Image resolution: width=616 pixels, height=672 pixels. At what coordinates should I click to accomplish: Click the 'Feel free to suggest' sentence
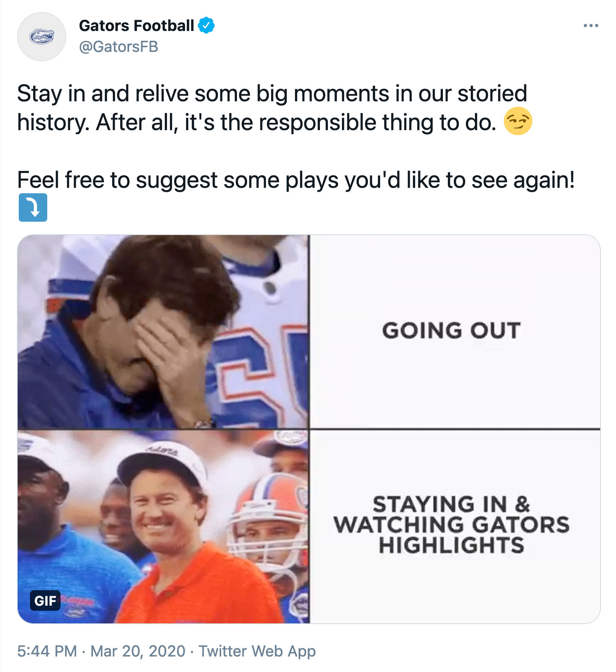[x=296, y=180]
